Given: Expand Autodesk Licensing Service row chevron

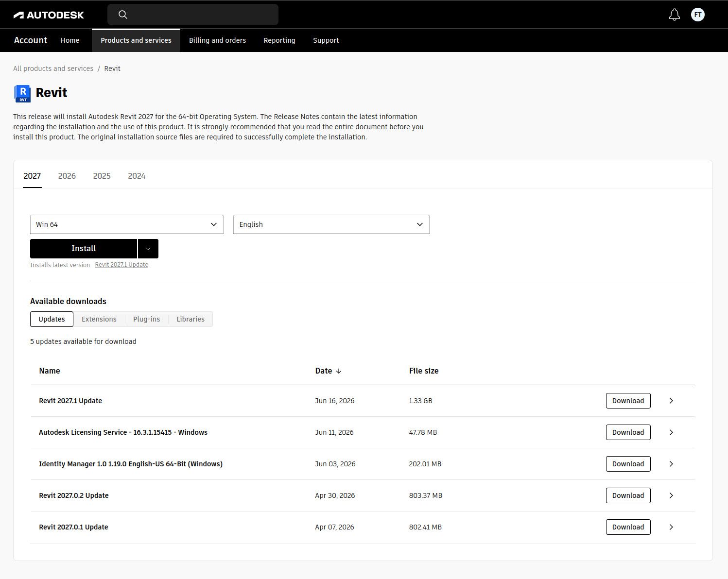Looking at the screenshot, I should tap(671, 432).
